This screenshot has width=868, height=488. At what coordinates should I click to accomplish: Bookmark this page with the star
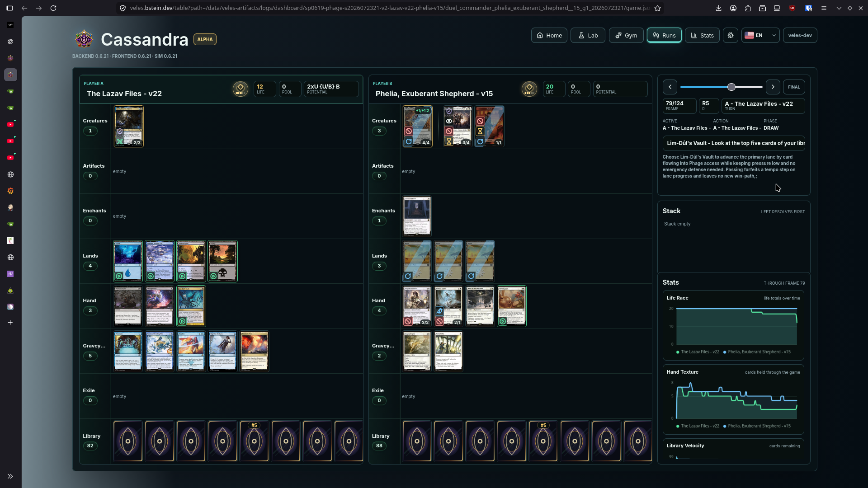(x=658, y=8)
